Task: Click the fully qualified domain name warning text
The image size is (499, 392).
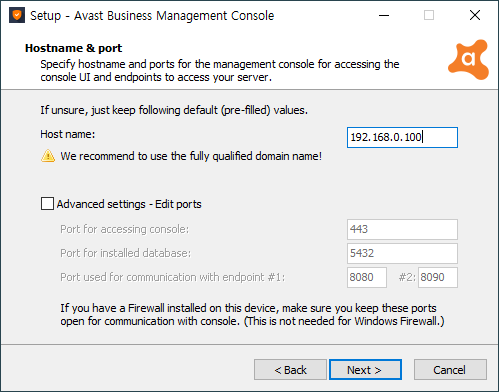Action: pyautogui.click(x=191, y=156)
